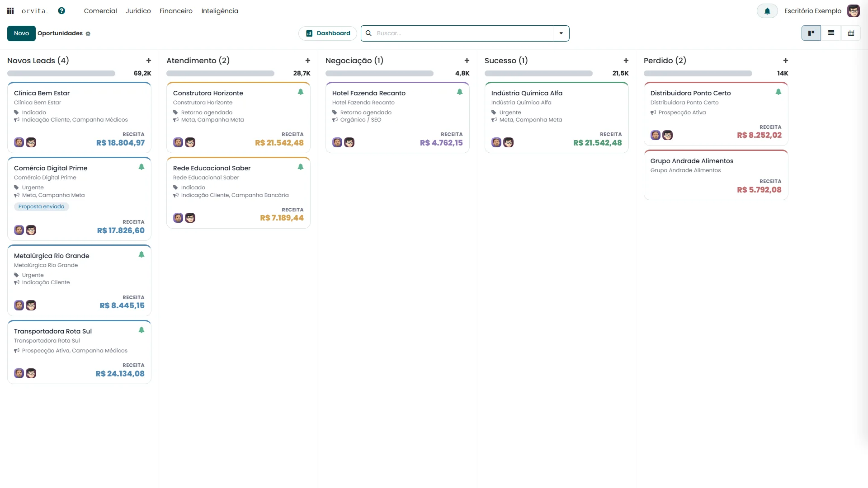Click Escritório Exemplo company name

[x=812, y=11]
